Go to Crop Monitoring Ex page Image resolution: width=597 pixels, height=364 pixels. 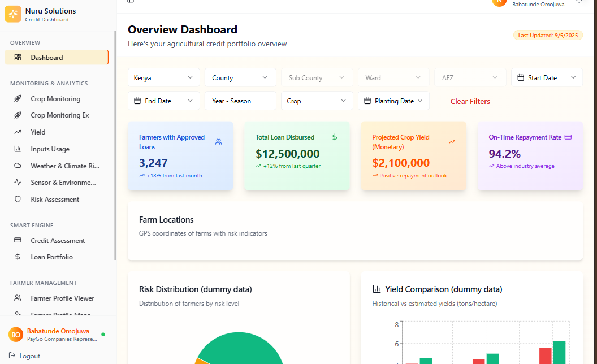[57, 115]
